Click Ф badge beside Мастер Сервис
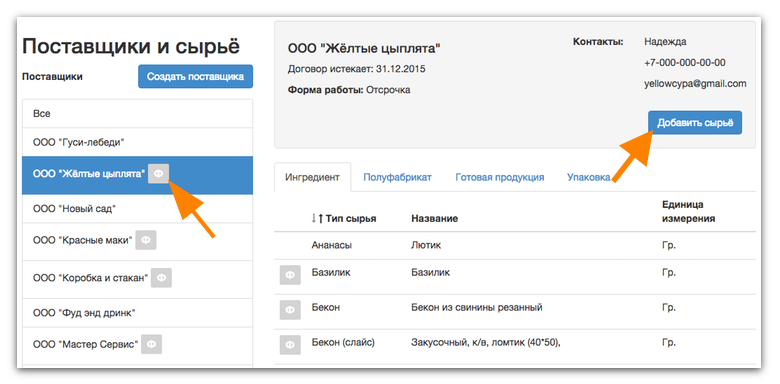This screenshot has width=780, height=384. (x=151, y=344)
